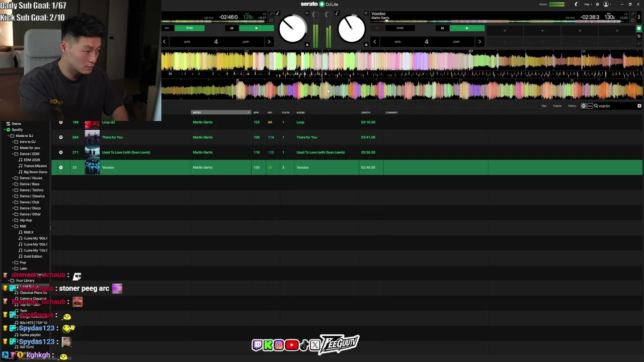Select the middle pad mode icon
The height and width of the screenshot is (362, 644).
[639, 36]
